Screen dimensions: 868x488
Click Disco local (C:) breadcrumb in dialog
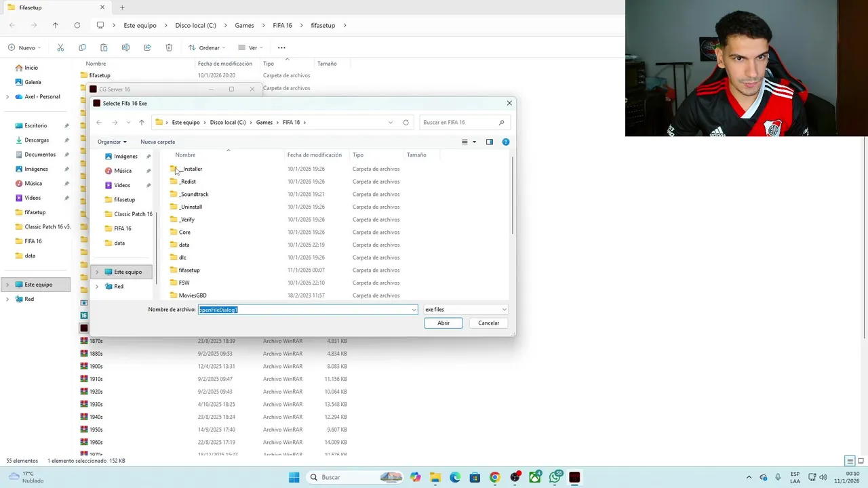[x=228, y=123]
